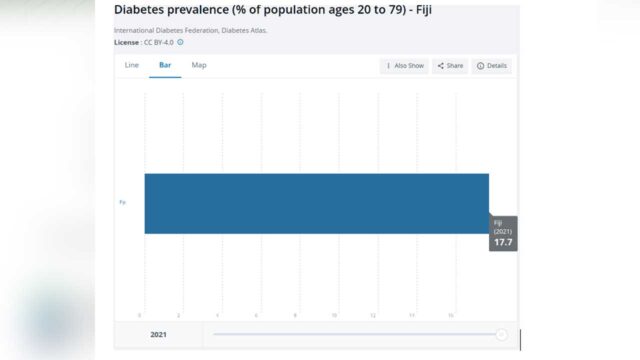Click the International Diabetes Federation source text
Image resolution: width=640 pixels, height=360 pixels.
tap(190, 30)
